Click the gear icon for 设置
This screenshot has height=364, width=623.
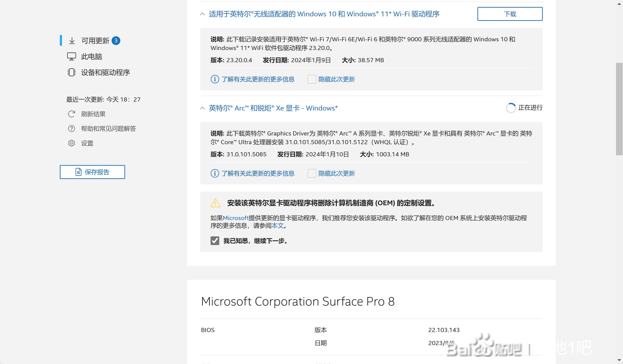(71, 143)
